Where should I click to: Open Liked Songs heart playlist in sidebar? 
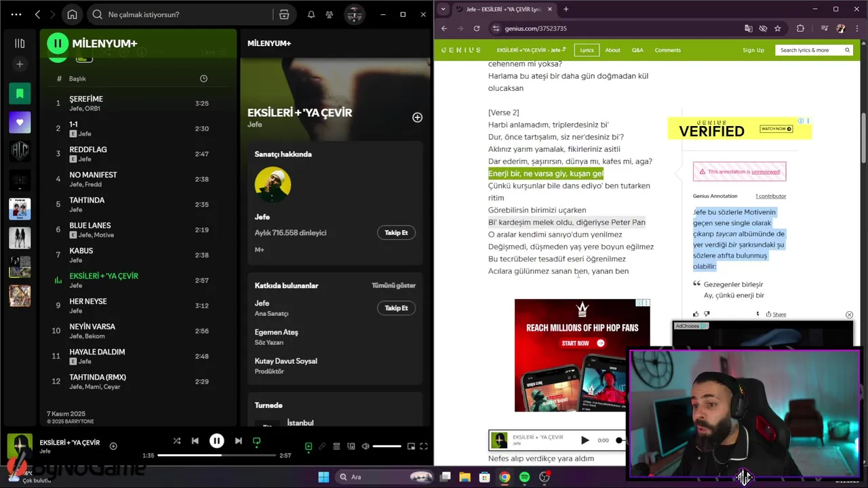[20, 123]
